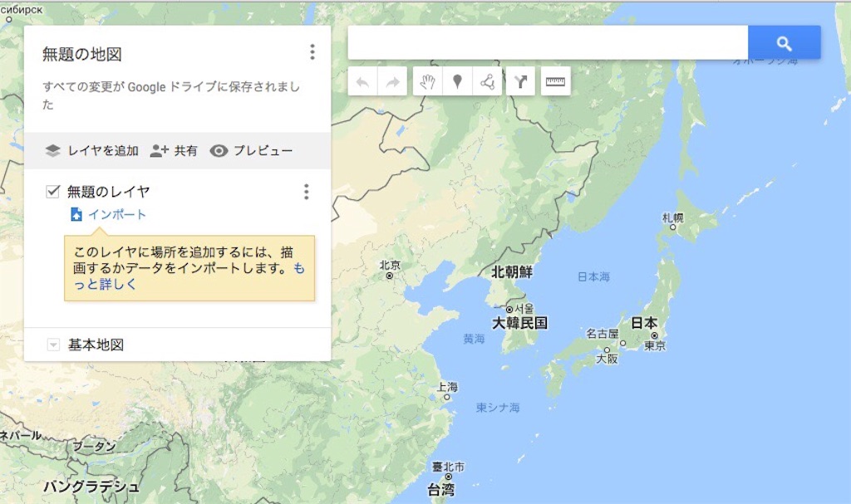Screen dimensions: 851x504
Task: Click the 大韓民国 country label
Action: coord(520,323)
